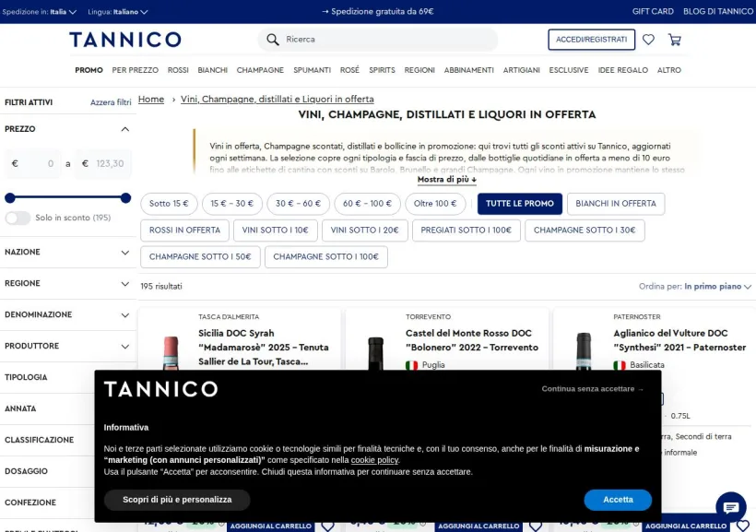Open BLOG DI TANNICO link
The height and width of the screenshot is (532, 756).
point(718,12)
